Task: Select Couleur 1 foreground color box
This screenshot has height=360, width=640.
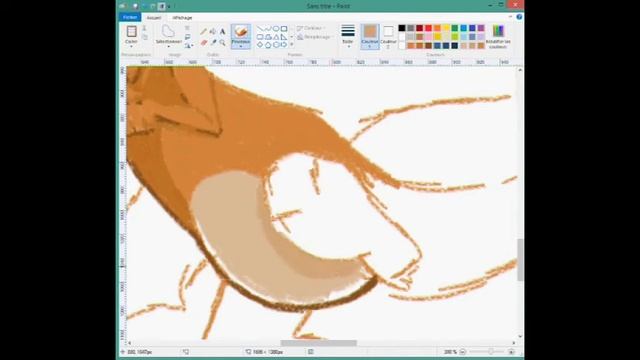Action: click(x=370, y=37)
